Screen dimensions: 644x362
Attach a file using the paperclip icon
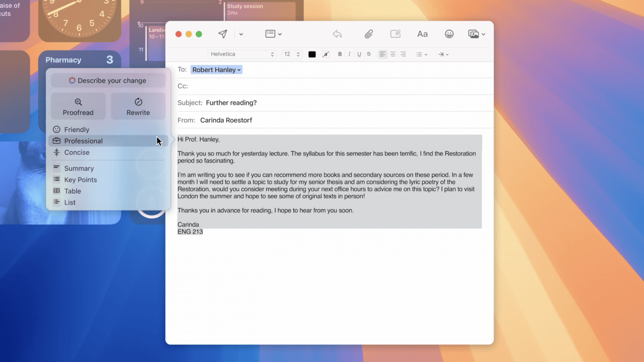(x=368, y=34)
